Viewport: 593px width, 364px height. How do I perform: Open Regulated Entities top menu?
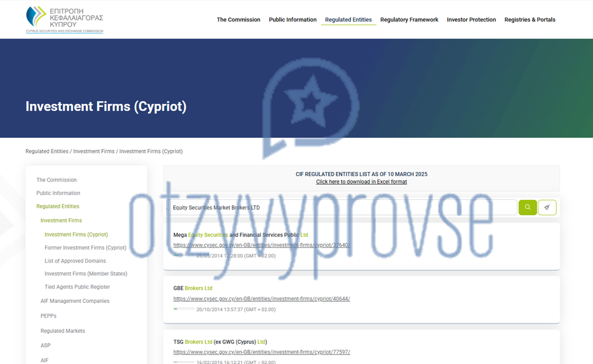coord(349,20)
